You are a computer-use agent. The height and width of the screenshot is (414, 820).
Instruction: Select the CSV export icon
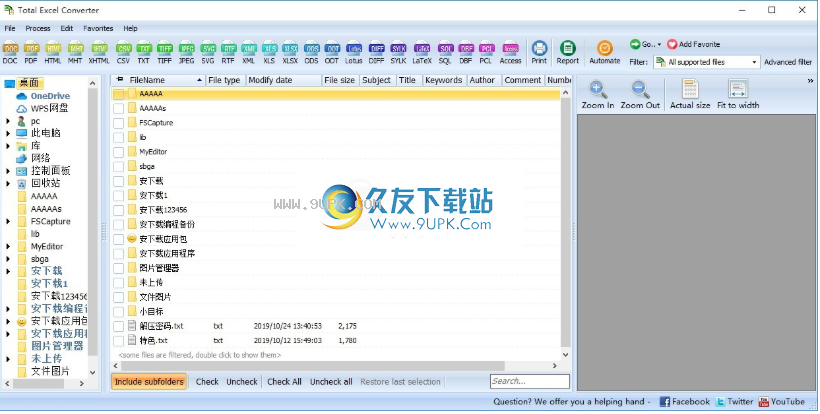[x=123, y=52]
